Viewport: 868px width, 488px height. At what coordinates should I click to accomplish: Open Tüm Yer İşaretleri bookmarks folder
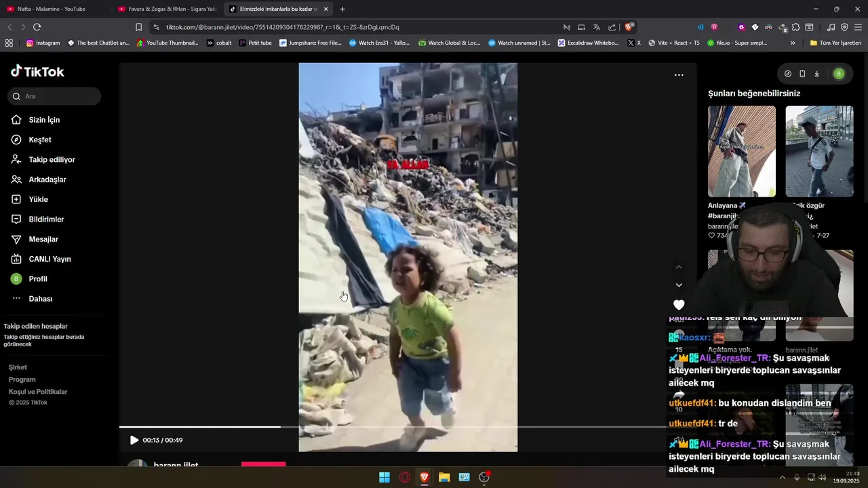(x=835, y=43)
